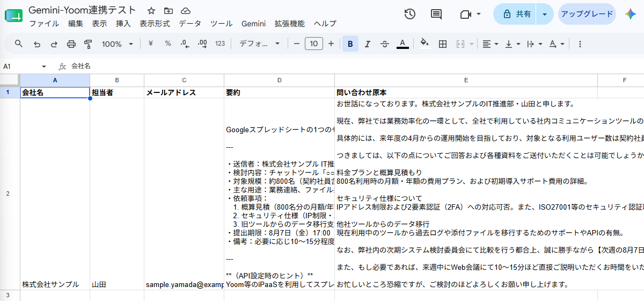Open version history clock icon
Screen dimensions: 644x301
[x=410, y=14]
